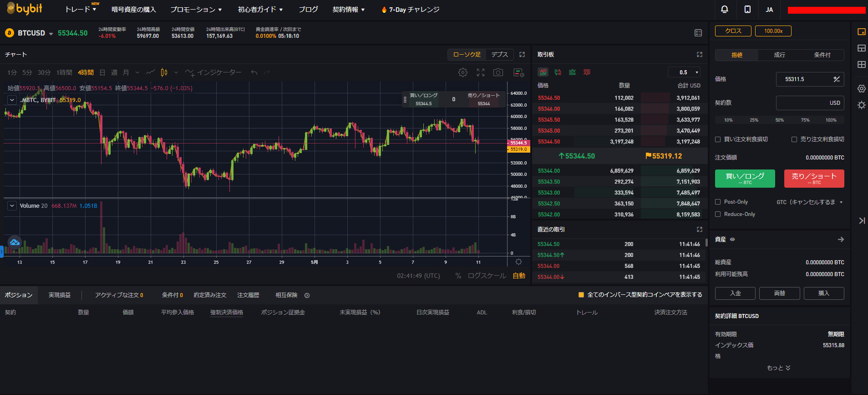868x395 pixels.
Task: Open the order book 0.5 grouping dropdown
Action: (684, 72)
